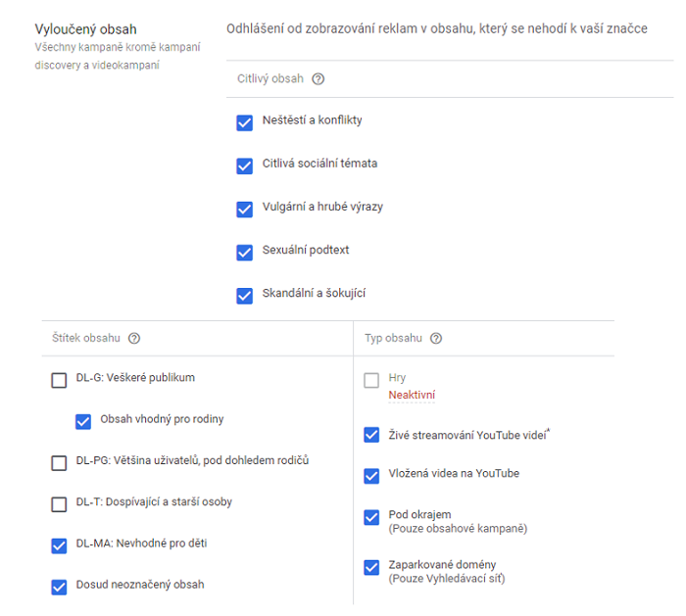The height and width of the screenshot is (616, 686).
Task: Check DL-PG: Většina uživatelů checkbox
Action: (59, 462)
